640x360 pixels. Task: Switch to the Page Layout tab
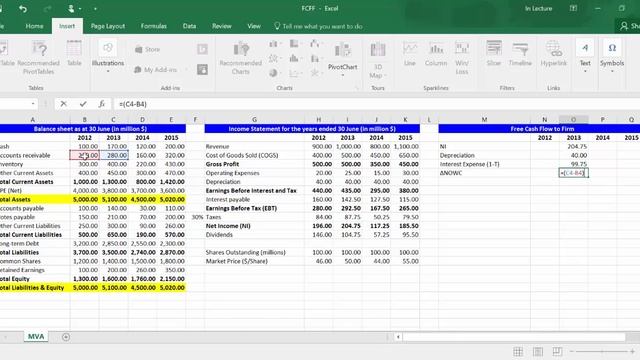(108, 26)
